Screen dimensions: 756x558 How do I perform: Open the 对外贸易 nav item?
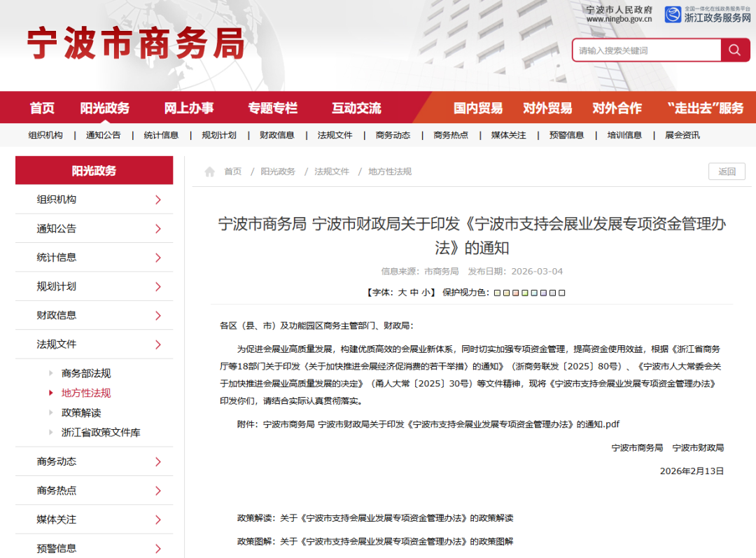[x=547, y=108]
